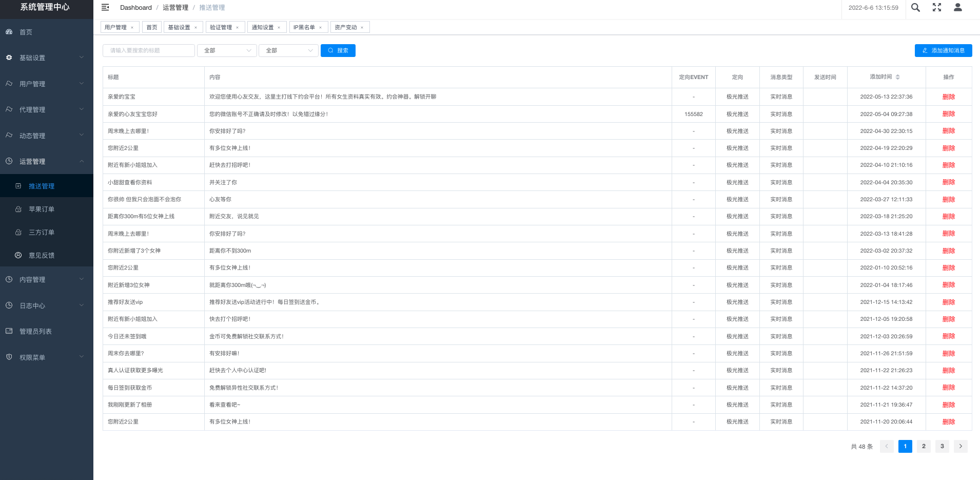980x480 pixels.
Task: Sort by 添加时间 column arrows
Action: 897,77
